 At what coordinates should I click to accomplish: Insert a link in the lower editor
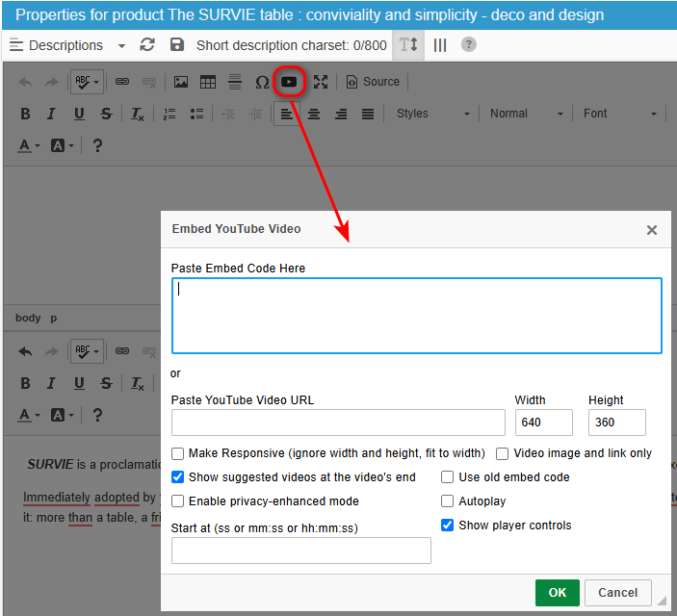122,351
